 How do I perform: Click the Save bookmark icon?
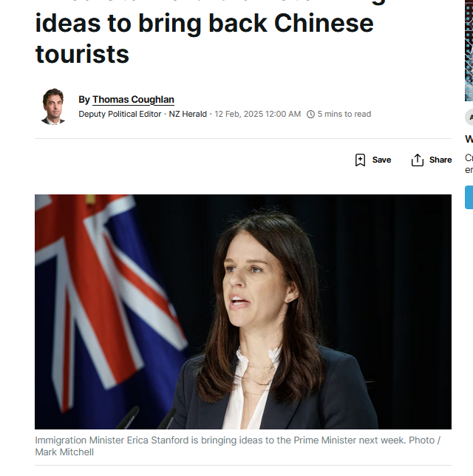[360, 160]
